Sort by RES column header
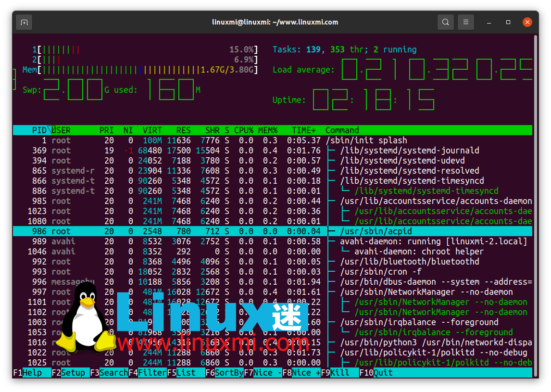 184,130
